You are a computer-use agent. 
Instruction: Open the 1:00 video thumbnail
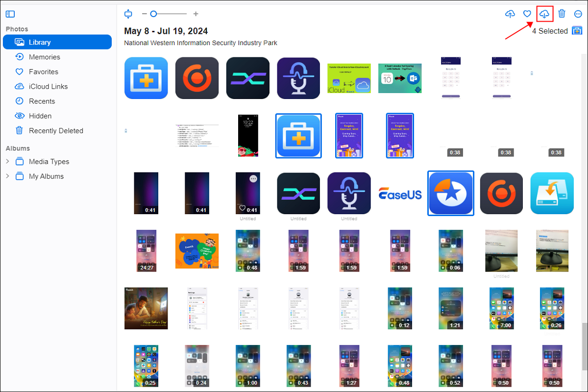pyautogui.click(x=248, y=366)
